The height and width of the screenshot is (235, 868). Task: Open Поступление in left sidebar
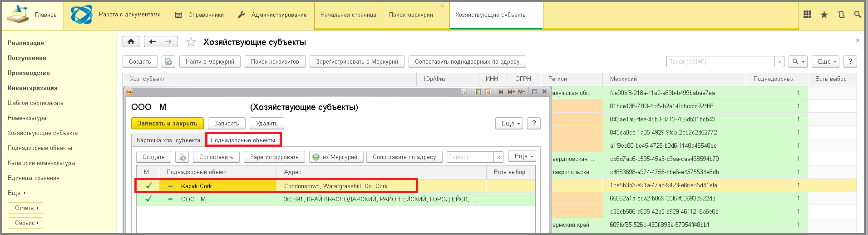tap(27, 58)
